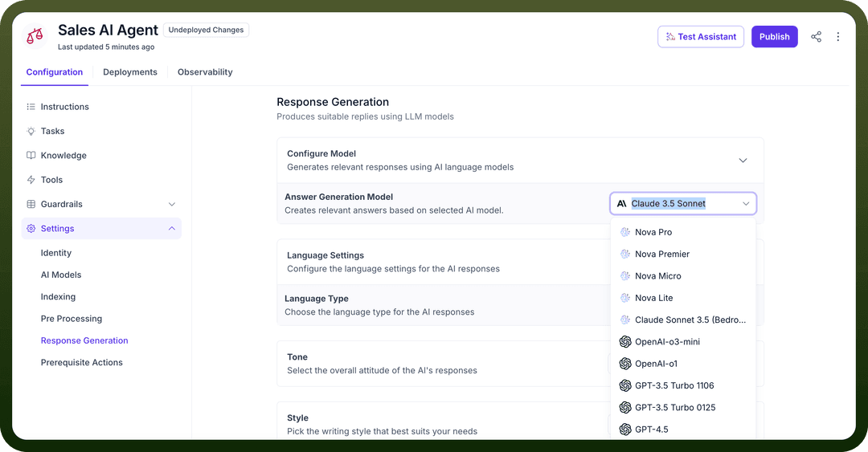Go to AI Models settings
The height and width of the screenshot is (452, 868).
pos(61,275)
